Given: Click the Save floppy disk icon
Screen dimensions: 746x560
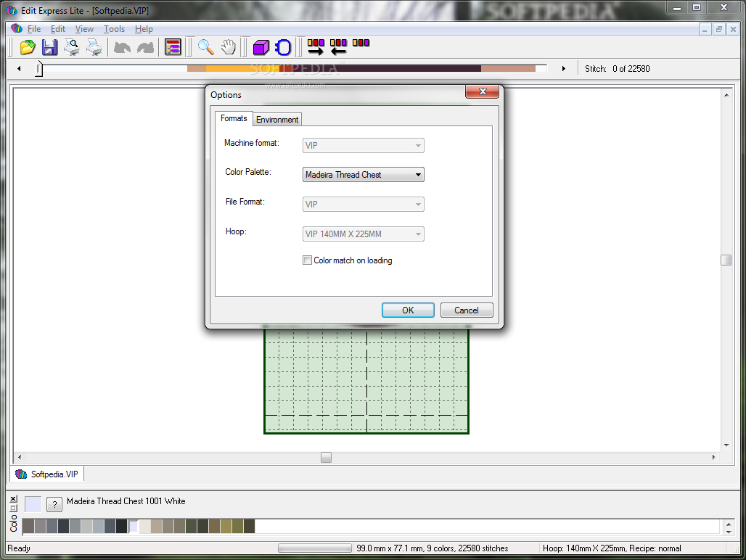Looking at the screenshot, I should [x=49, y=48].
